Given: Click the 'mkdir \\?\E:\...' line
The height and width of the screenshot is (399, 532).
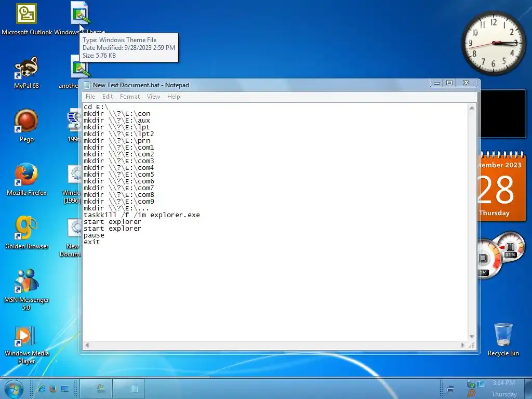Looking at the screenshot, I should pyautogui.click(x=116, y=208).
